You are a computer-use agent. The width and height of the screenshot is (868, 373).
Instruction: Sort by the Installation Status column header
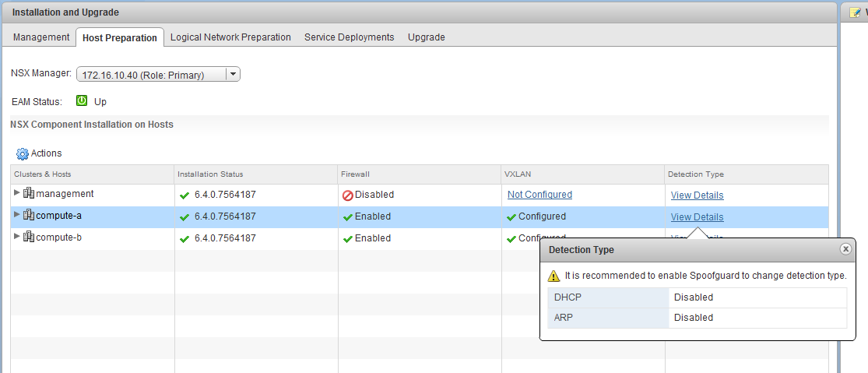(210, 174)
